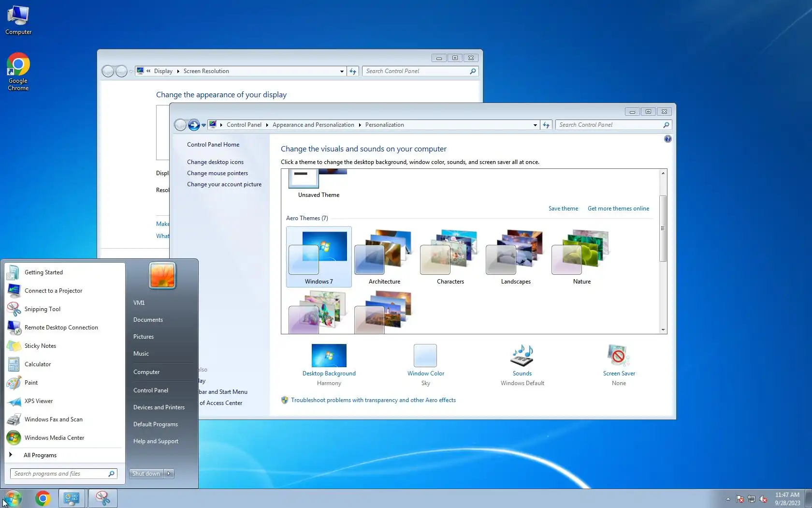Click the Search Control Panel box in Personalization
Viewport: 812px width, 508px height.
(613, 125)
